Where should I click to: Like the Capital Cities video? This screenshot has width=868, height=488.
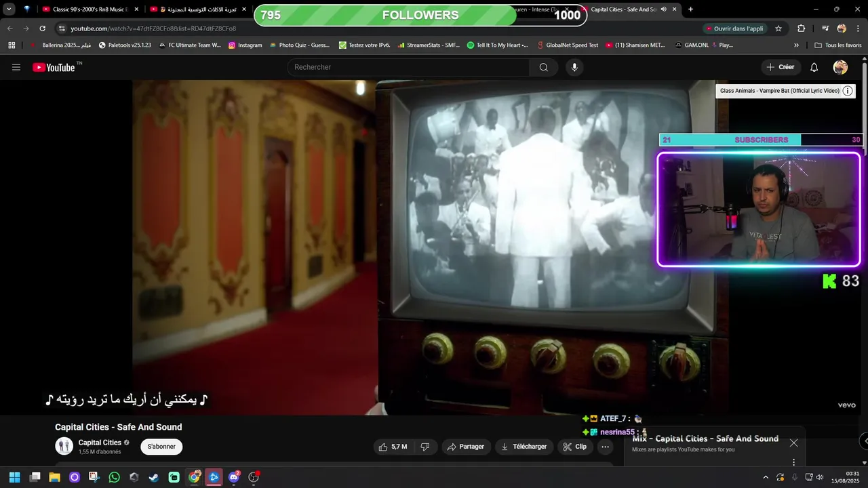coord(393,447)
